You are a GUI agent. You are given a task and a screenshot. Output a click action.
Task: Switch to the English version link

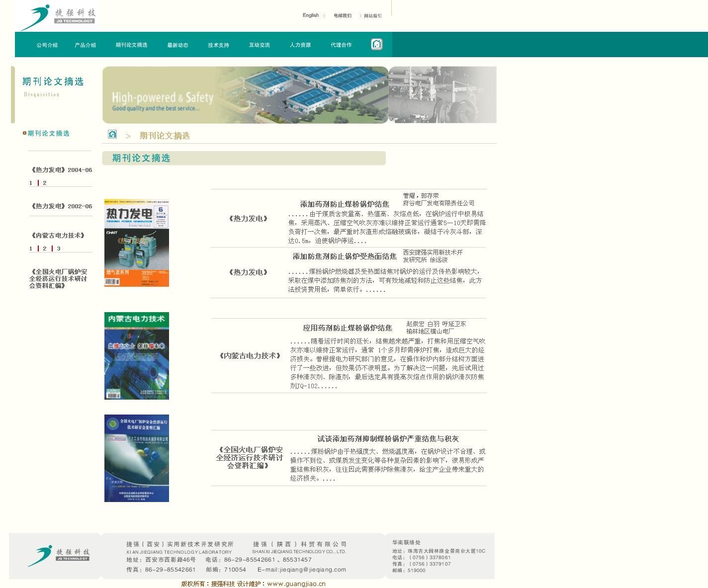tap(310, 15)
